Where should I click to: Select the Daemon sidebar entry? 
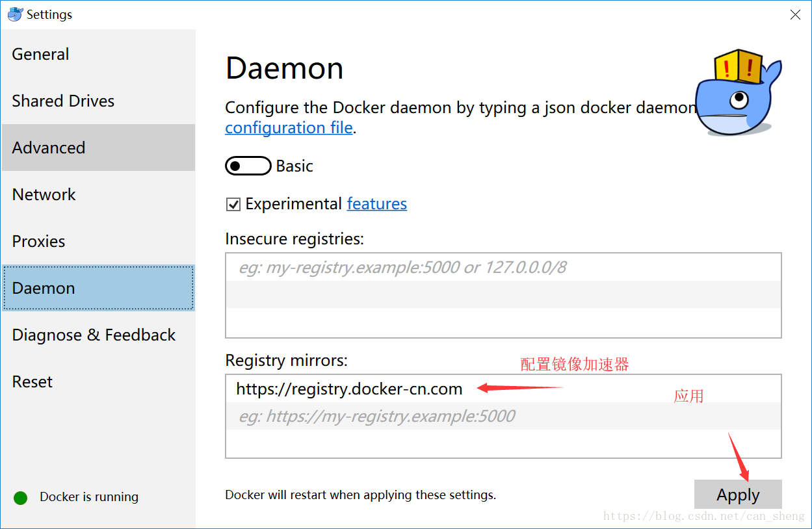(x=44, y=288)
